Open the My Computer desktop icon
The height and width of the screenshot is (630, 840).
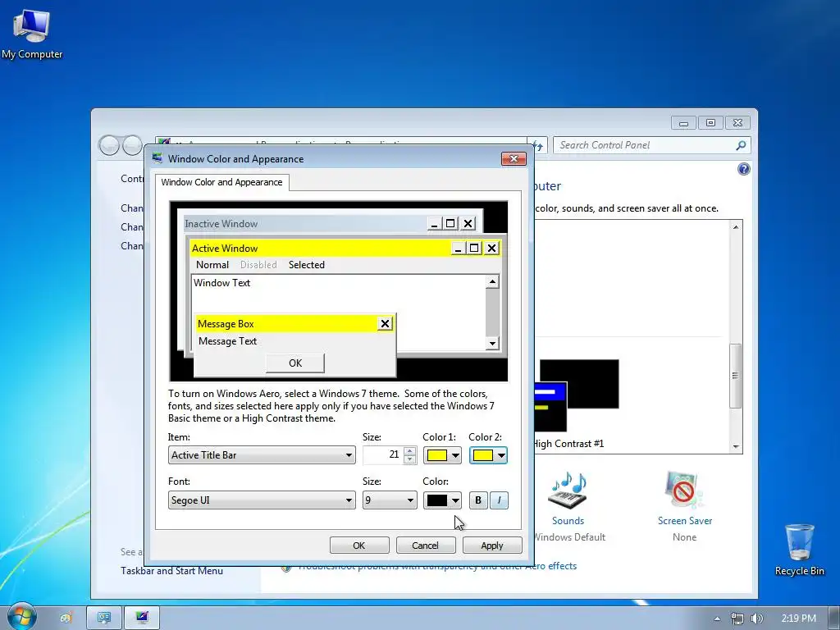32,33
